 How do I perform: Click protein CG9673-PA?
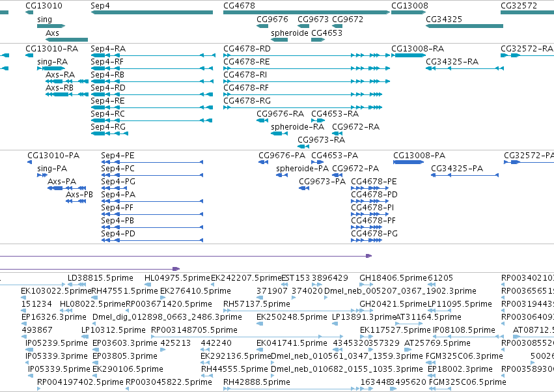(304, 188)
